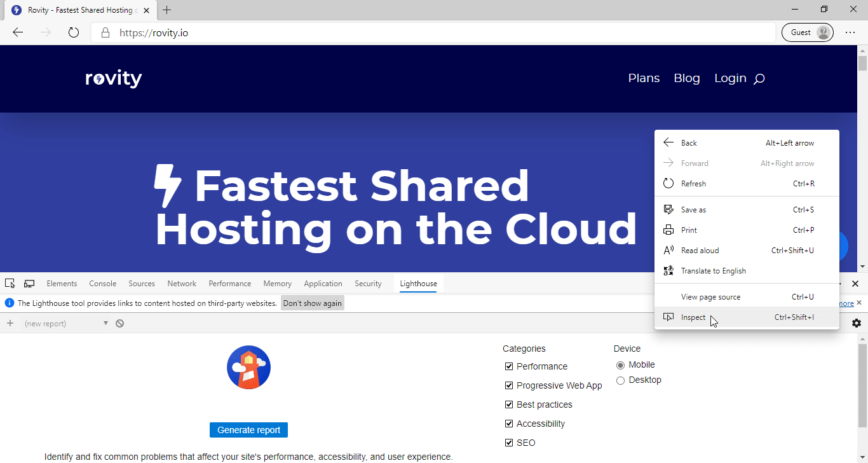Uncheck the Accessibility checkbox
The image size is (868, 463).
click(x=509, y=424)
